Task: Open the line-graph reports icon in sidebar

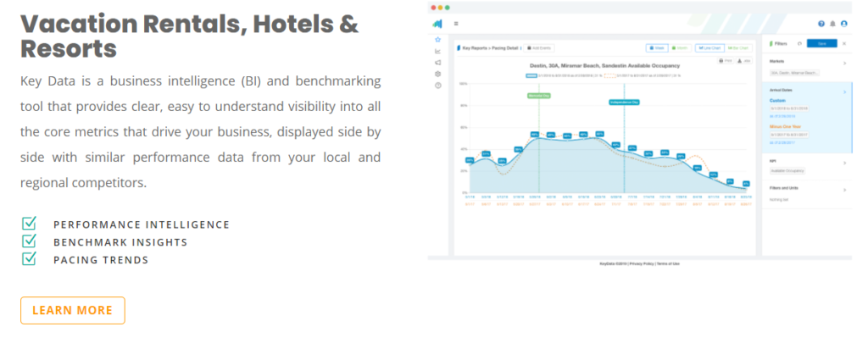Action: pos(438,52)
